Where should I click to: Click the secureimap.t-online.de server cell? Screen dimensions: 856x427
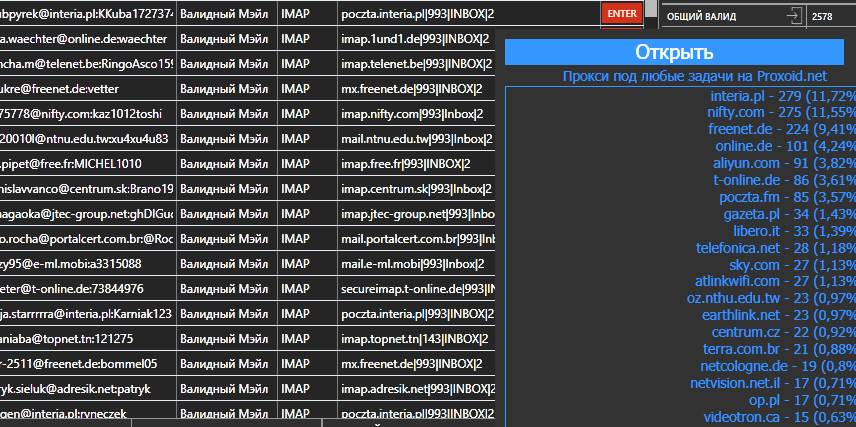point(416,289)
